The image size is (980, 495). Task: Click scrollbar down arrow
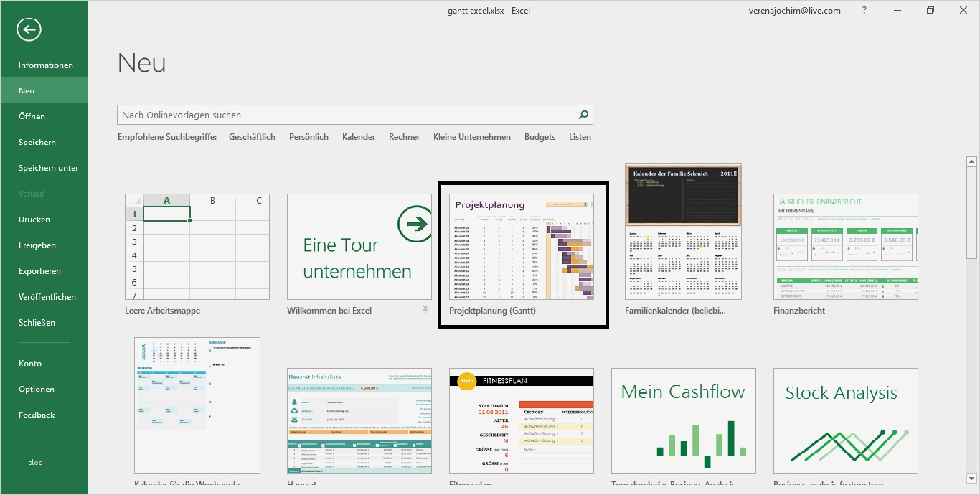click(x=972, y=477)
